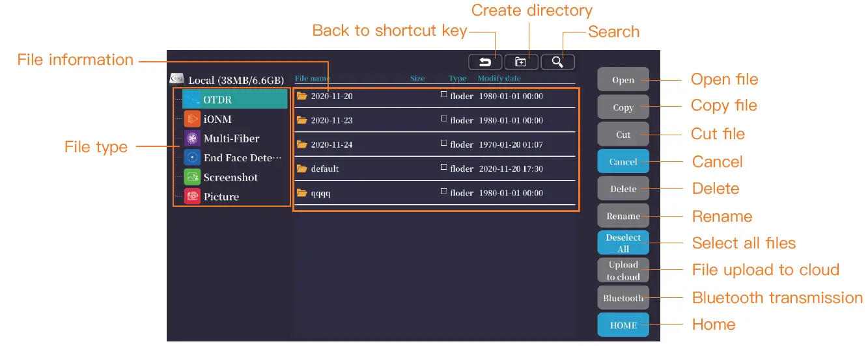This screenshot has height=346, width=868.
Task: Select the green Screenshot icon
Action: click(x=192, y=177)
